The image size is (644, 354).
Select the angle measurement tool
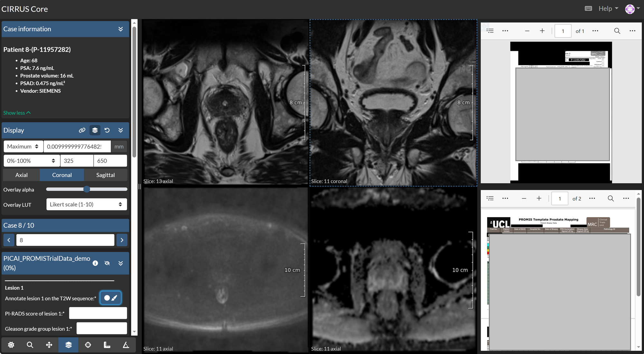click(x=126, y=345)
